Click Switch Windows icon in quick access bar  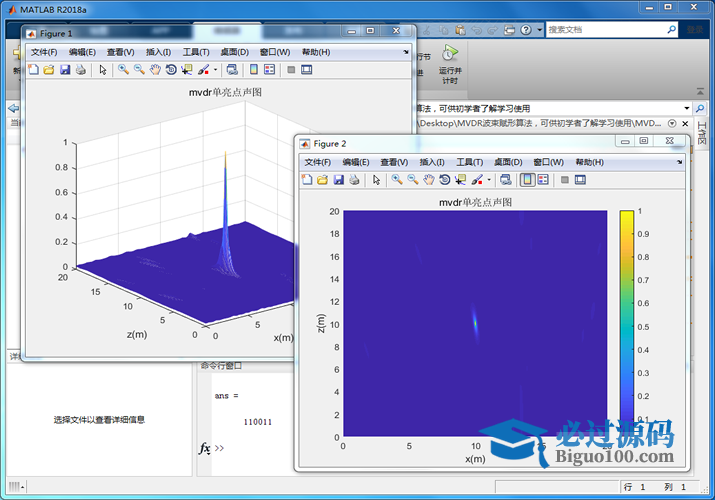(509, 30)
